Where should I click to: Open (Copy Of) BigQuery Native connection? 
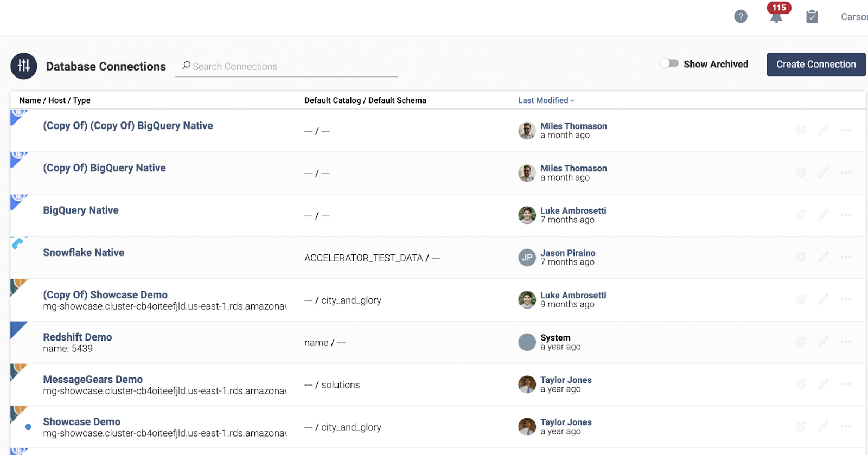point(105,168)
